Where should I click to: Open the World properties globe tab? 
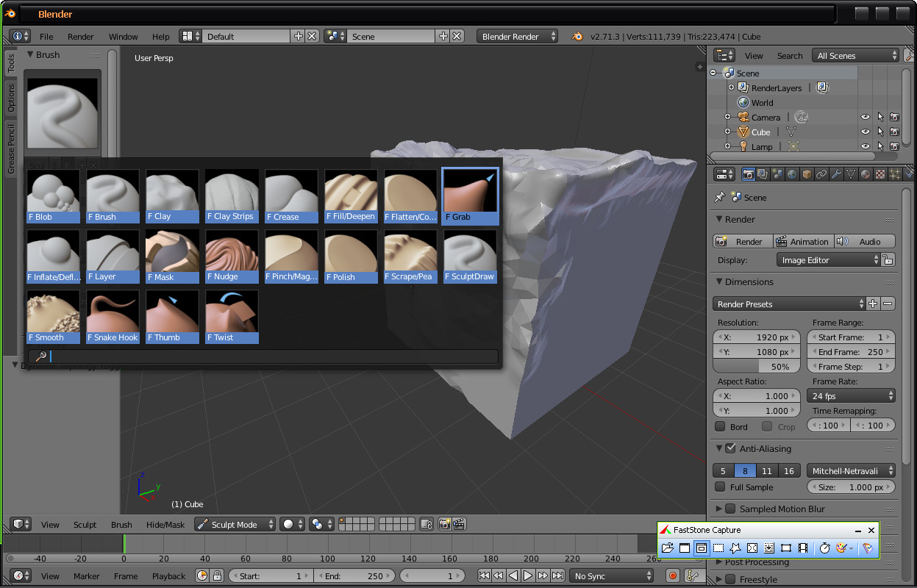click(x=792, y=174)
